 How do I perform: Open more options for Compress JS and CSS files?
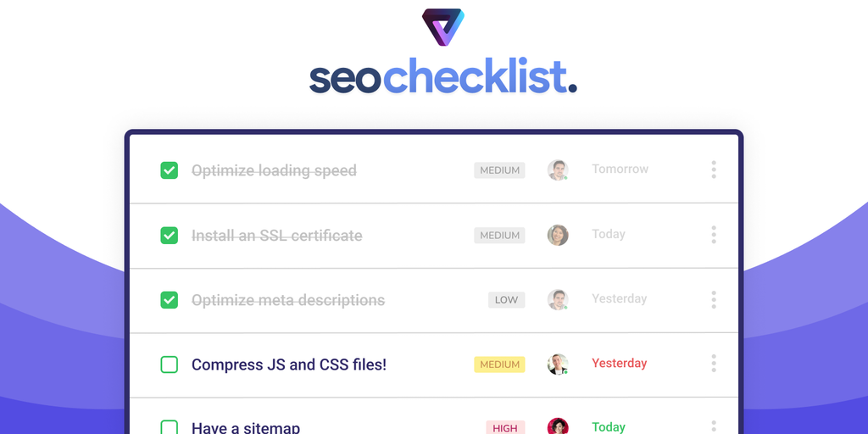click(714, 364)
